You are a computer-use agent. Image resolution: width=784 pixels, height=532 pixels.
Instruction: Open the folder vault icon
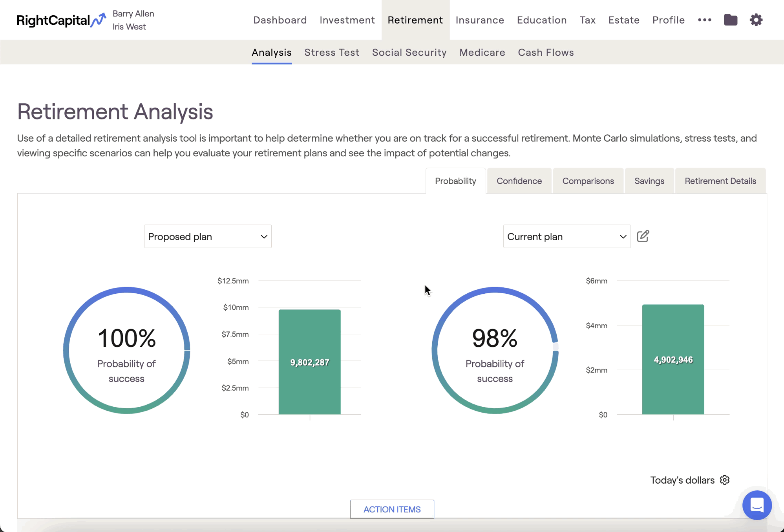click(730, 20)
